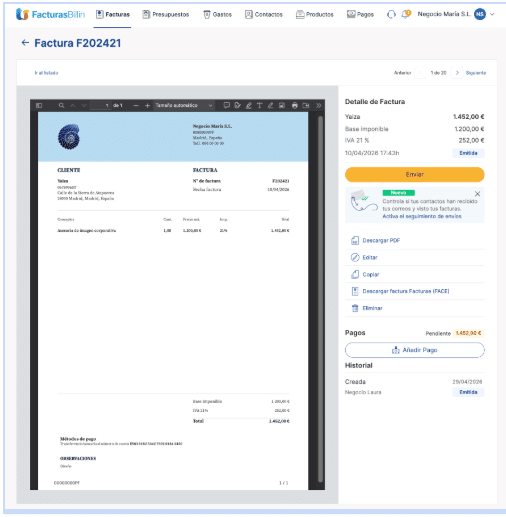Screen dimensions: 506x517
Task: Click Descargar factura Facturae (FACE) icon
Action: click(355, 291)
